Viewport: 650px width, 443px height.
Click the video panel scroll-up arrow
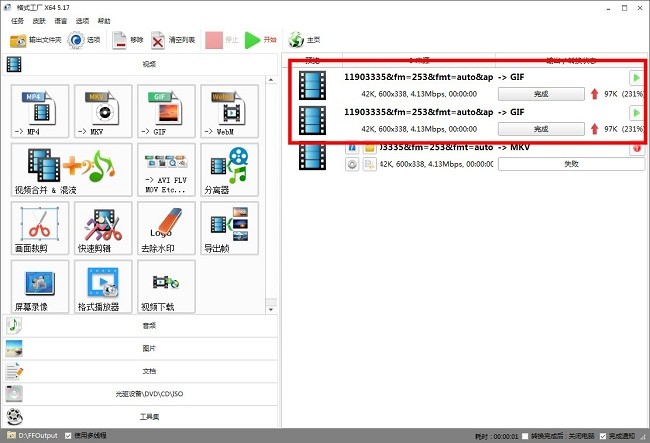(271, 80)
